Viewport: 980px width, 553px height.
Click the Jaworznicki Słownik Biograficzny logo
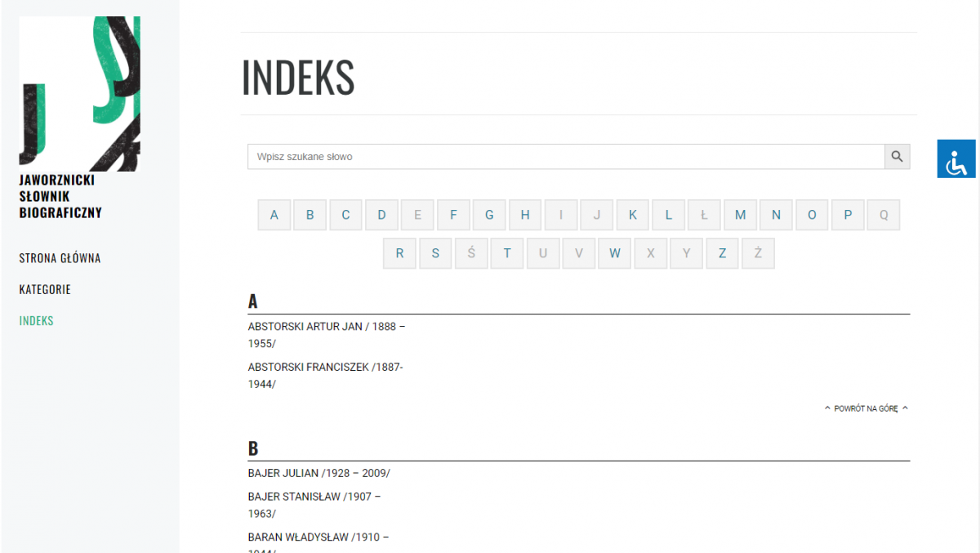(x=79, y=118)
